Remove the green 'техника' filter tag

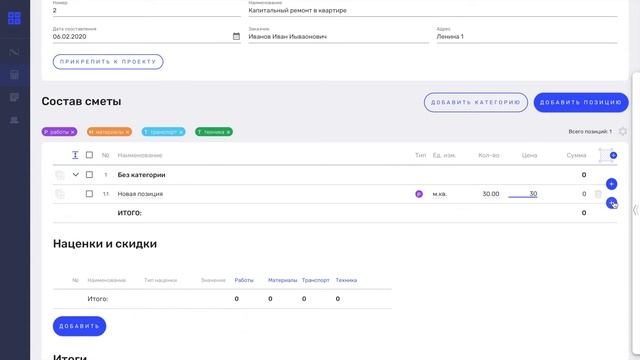[228, 132]
